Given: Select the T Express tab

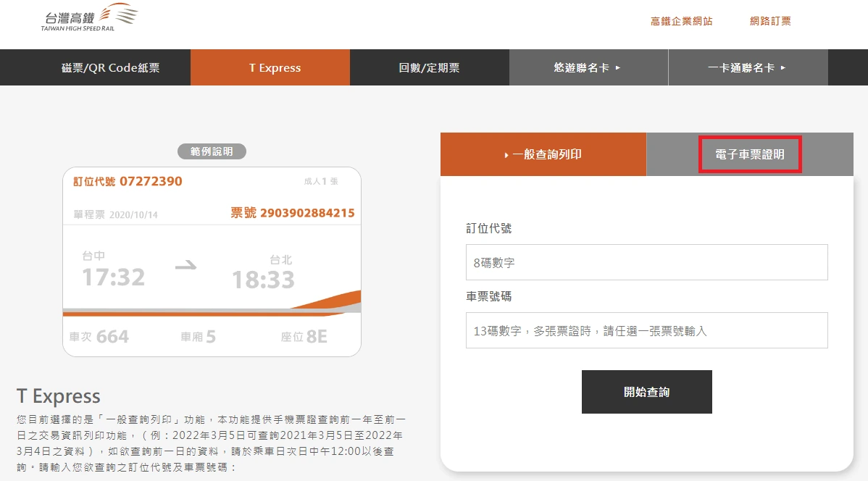Looking at the screenshot, I should (270, 67).
